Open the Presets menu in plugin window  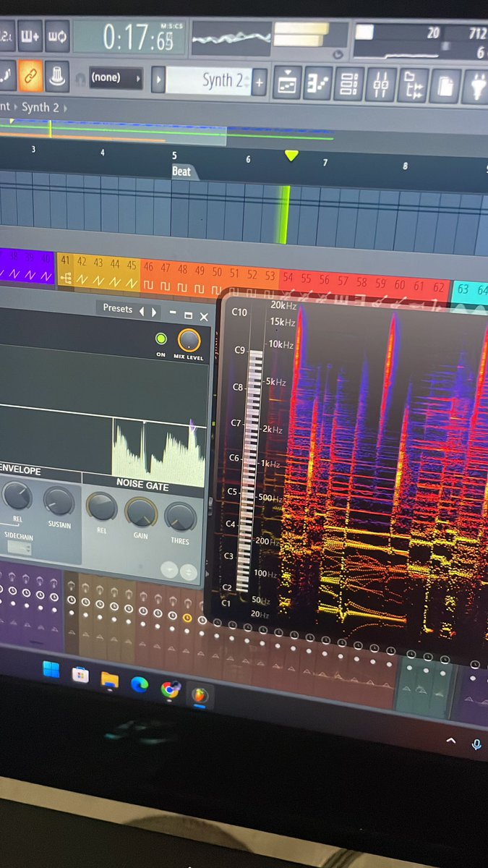117,308
